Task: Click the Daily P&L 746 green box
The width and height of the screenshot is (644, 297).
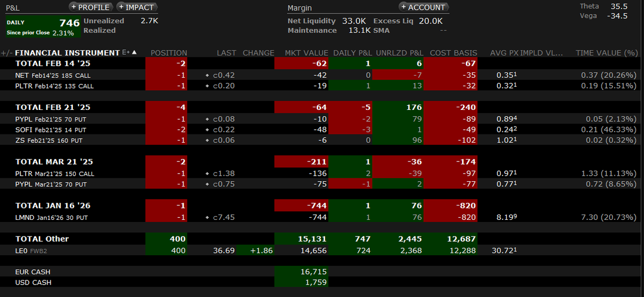Action: 43,27
